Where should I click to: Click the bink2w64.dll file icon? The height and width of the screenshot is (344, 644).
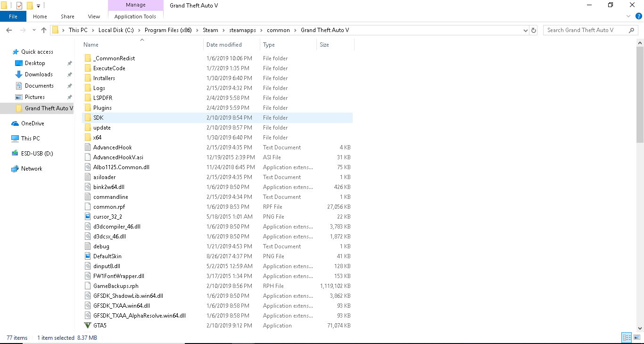[x=88, y=187]
